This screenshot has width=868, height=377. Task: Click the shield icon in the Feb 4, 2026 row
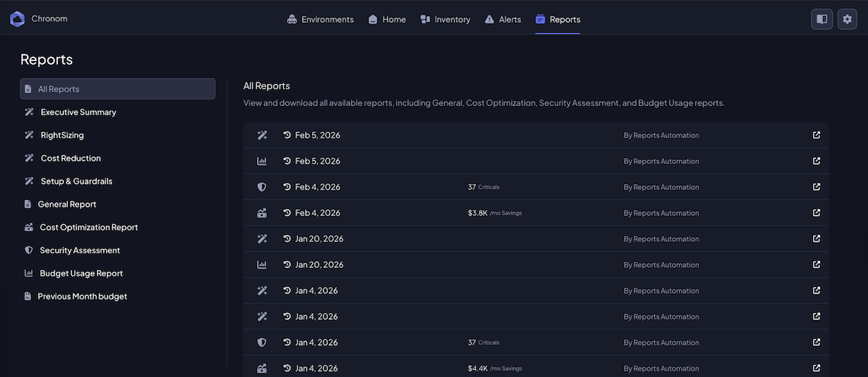262,187
